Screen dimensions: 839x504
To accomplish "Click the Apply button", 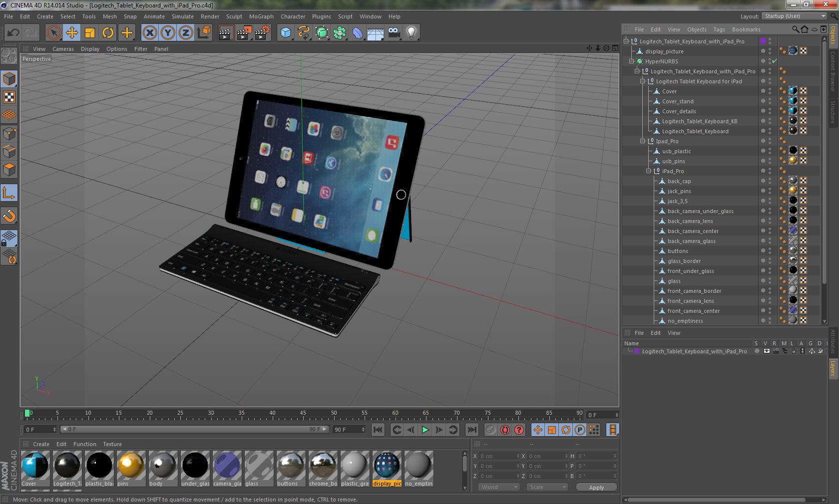I will tap(596, 488).
